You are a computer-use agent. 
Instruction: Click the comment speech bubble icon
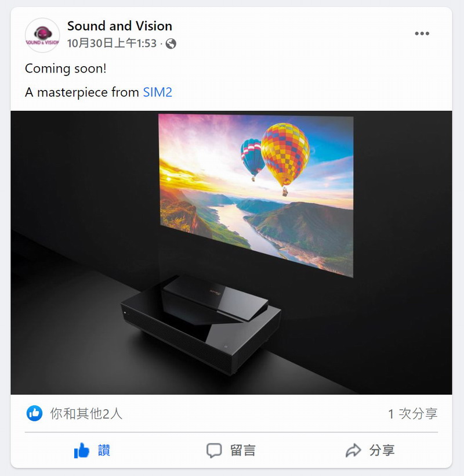(x=214, y=450)
